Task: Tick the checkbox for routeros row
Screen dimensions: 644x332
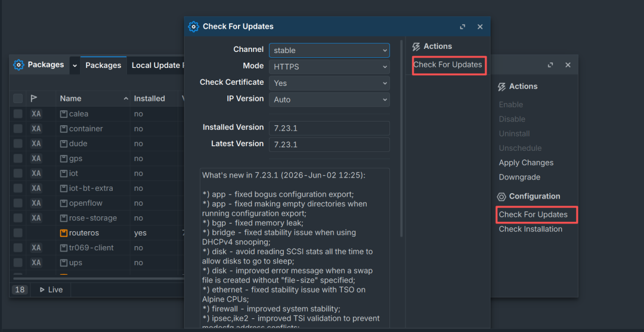Action: pyautogui.click(x=18, y=233)
